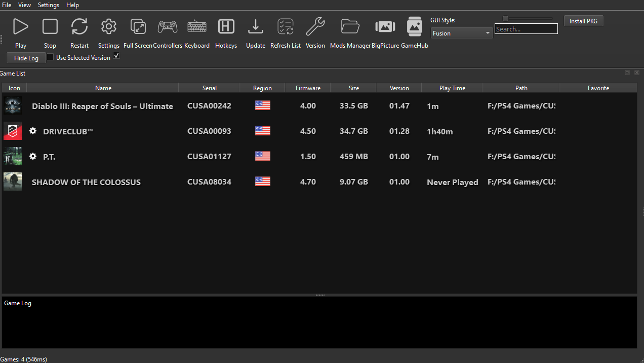This screenshot has height=363, width=644.
Task: Open the Mods Manager folder icon
Action: coord(350,26)
